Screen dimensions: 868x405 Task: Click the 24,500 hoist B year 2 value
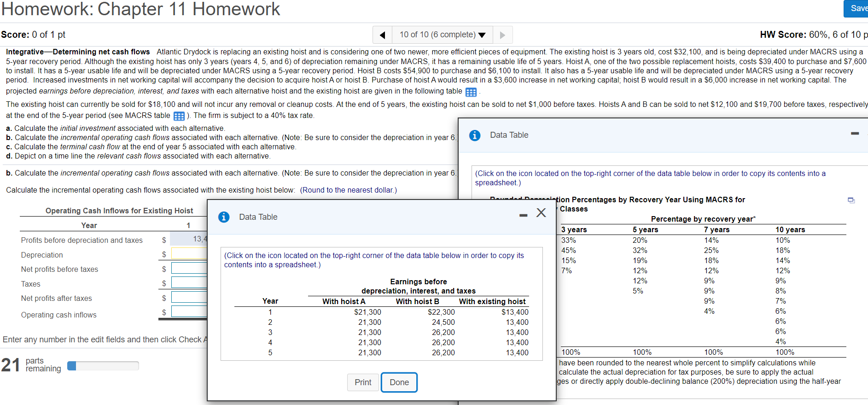(x=443, y=323)
